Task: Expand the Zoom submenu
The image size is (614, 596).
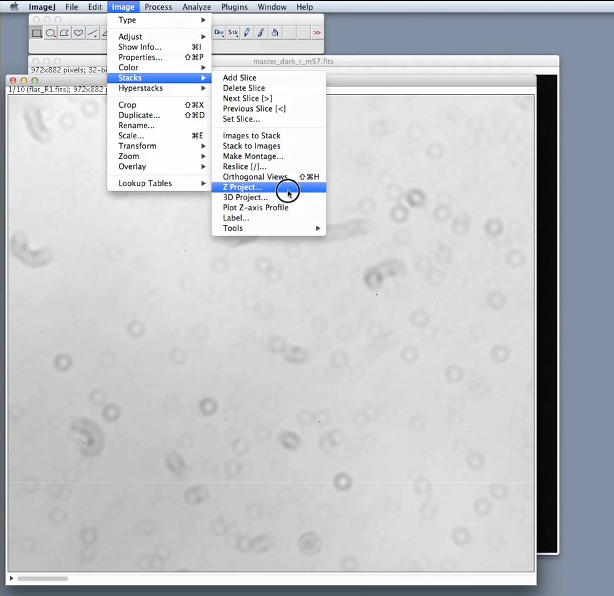Action: [159, 156]
